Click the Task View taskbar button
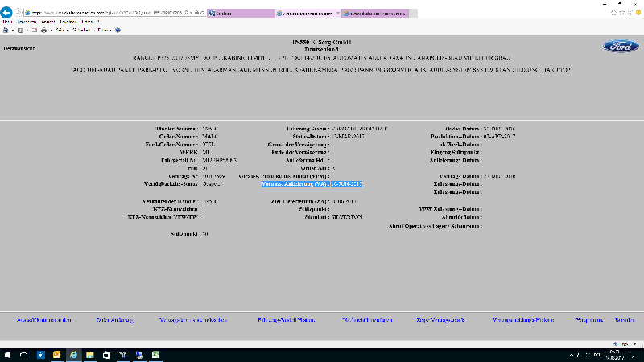The image size is (644, 362). (24, 355)
